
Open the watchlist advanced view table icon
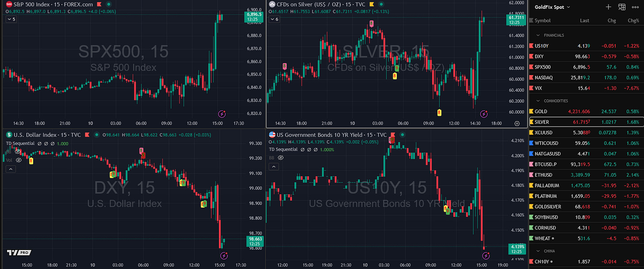622,7
